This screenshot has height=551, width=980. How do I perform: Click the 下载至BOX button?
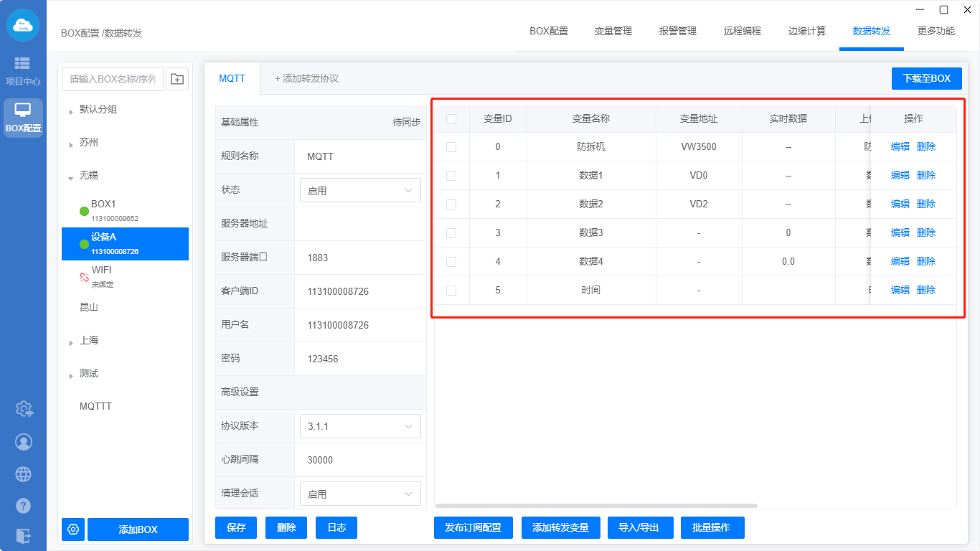pos(926,79)
